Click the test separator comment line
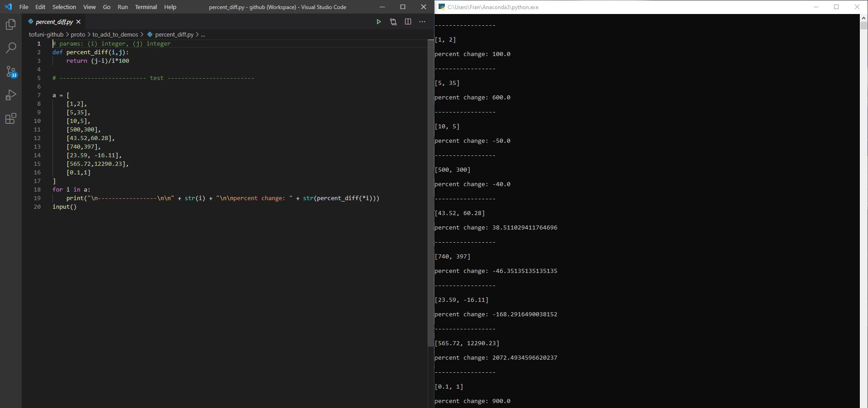The height and width of the screenshot is (408, 868). point(153,78)
